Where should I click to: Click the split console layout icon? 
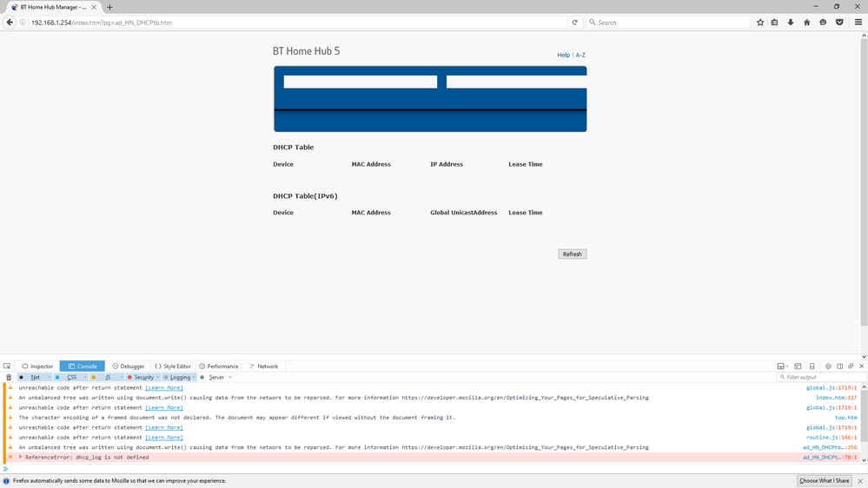coord(780,366)
